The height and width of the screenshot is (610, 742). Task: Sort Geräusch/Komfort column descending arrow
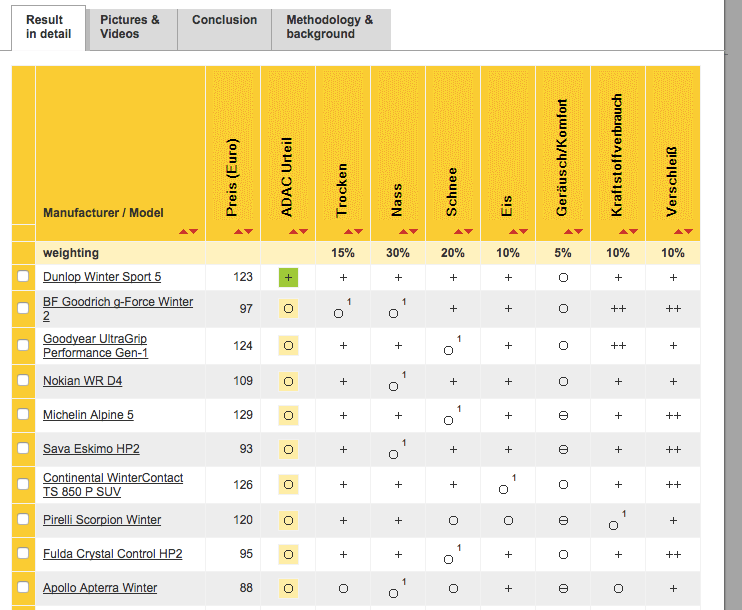(x=578, y=231)
